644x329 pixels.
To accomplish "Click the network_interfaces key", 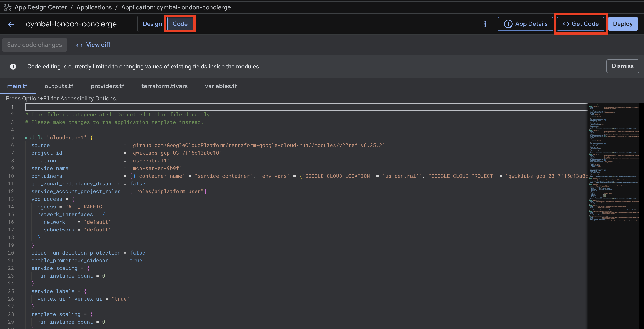I will (65, 214).
